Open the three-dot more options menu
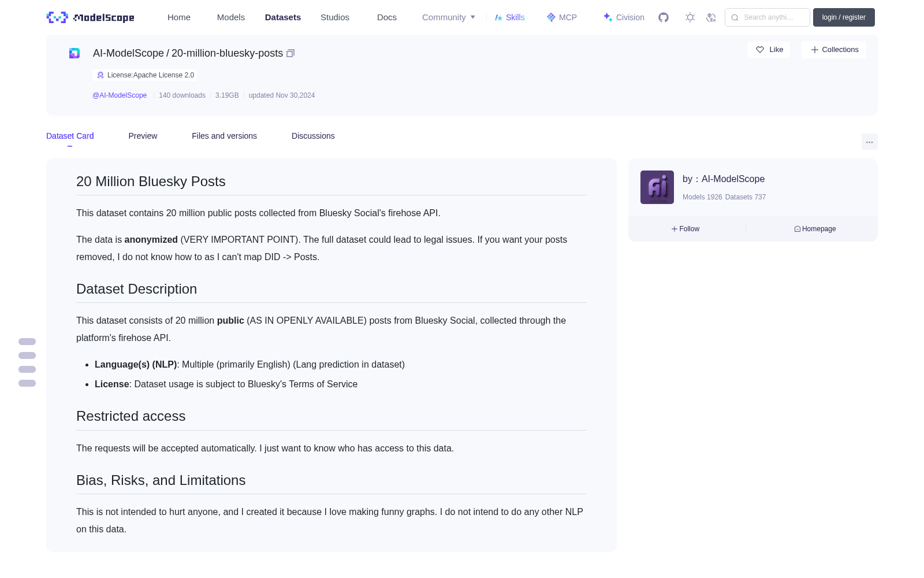 pos(869,142)
